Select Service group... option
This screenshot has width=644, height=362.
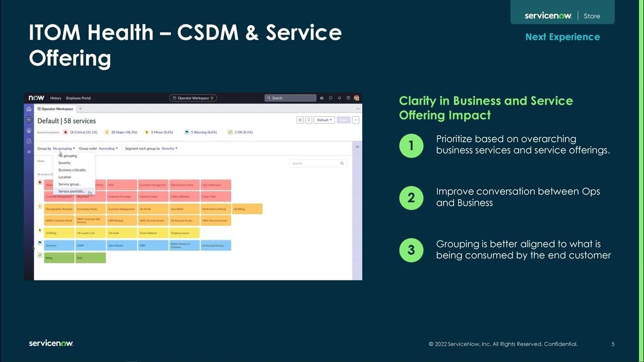pyautogui.click(x=69, y=184)
